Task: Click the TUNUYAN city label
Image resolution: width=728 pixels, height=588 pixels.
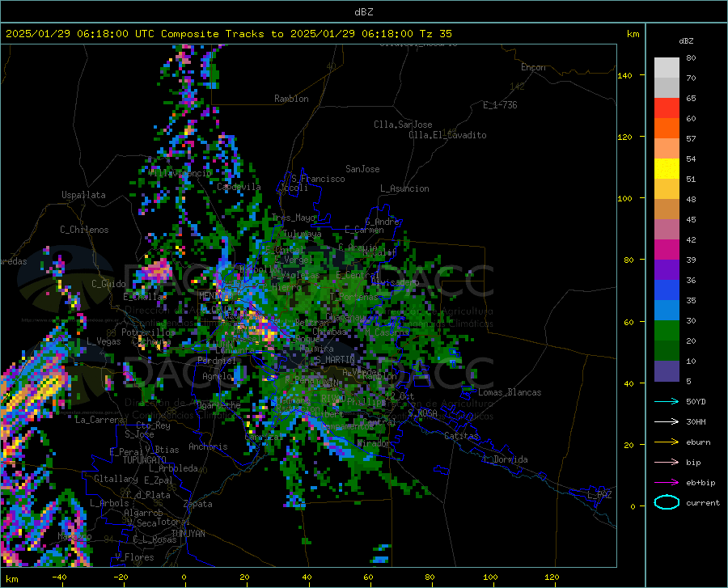Action: [x=188, y=534]
